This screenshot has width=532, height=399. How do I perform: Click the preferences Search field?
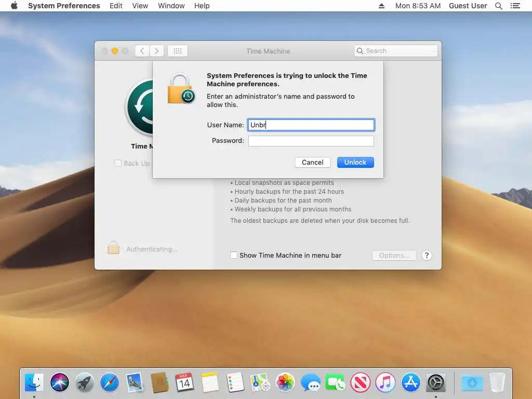coord(395,51)
